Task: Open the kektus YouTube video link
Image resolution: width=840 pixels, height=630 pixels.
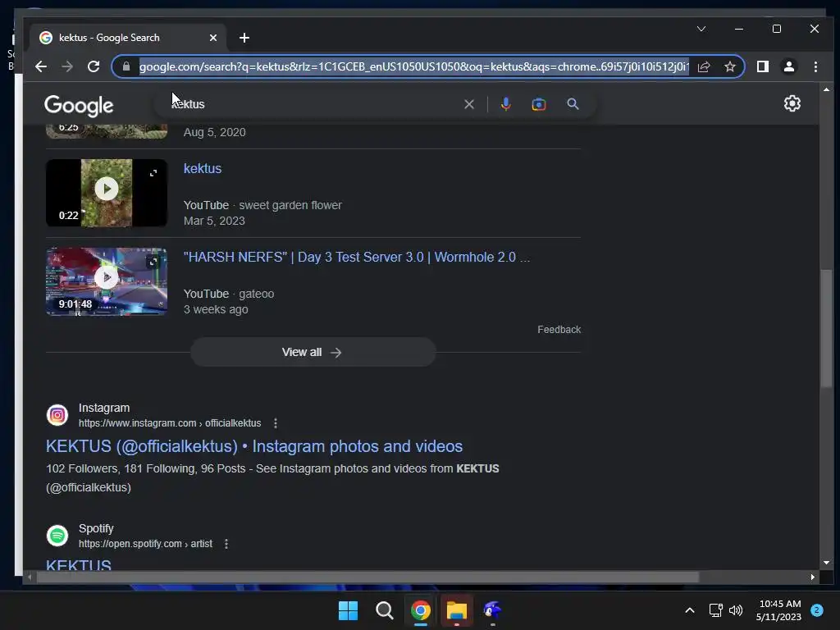Action: coord(203,168)
